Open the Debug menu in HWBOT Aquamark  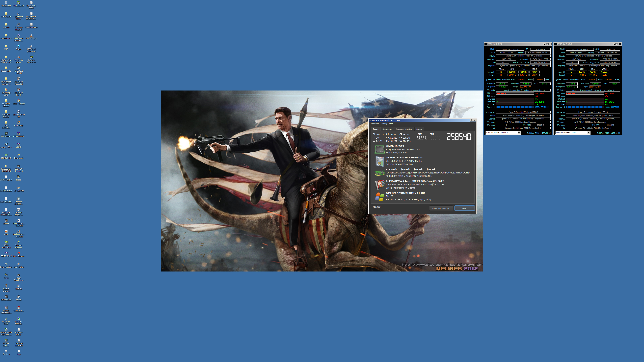(x=384, y=124)
